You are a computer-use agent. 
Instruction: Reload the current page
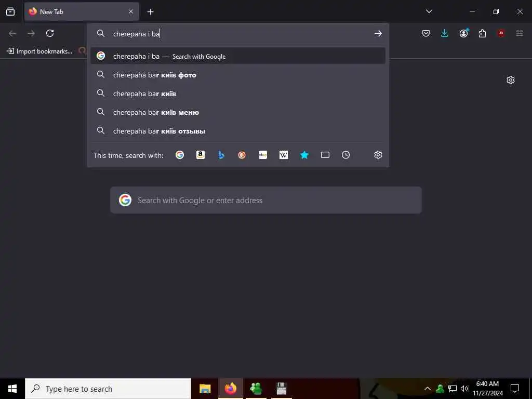(x=50, y=33)
